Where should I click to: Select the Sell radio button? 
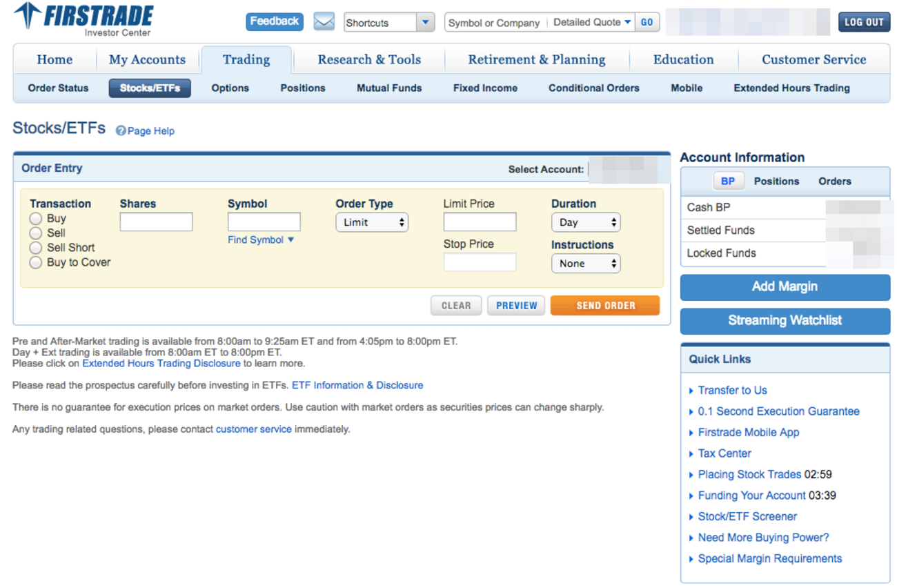pyautogui.click(x=36, y=233)
